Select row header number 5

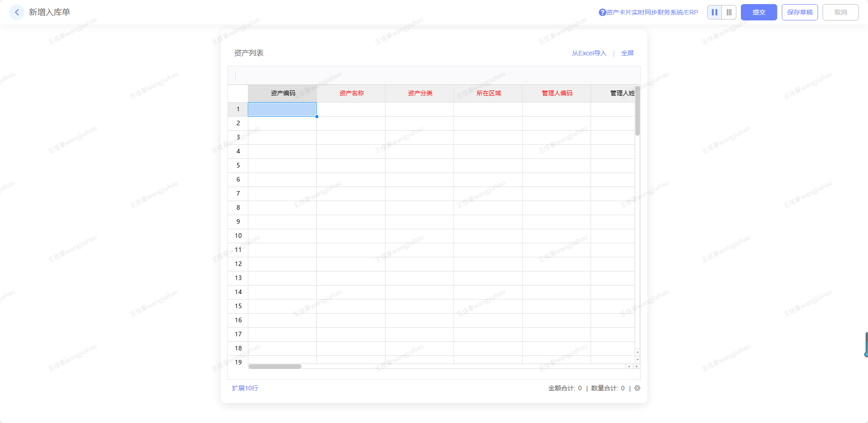click(238, 166)
